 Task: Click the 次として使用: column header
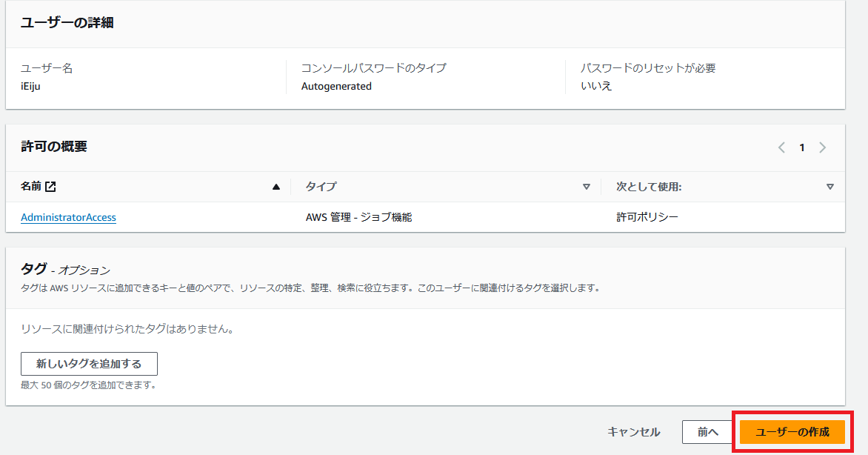pyautogui.click(x=649, y=187)
